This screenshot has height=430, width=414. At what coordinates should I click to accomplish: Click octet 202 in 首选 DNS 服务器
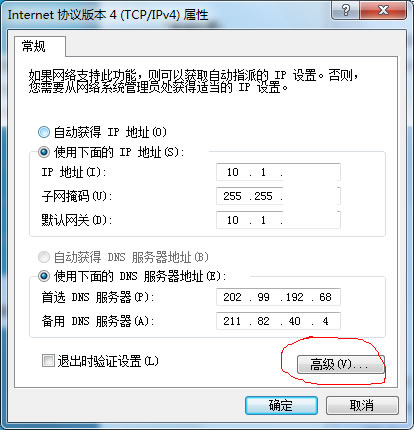point(232,297)
